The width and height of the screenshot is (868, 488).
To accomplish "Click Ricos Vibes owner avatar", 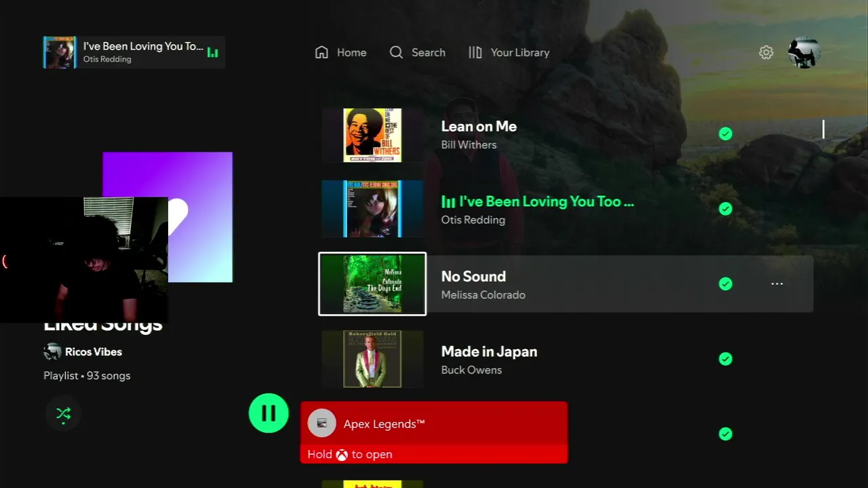I will [52, 352].
